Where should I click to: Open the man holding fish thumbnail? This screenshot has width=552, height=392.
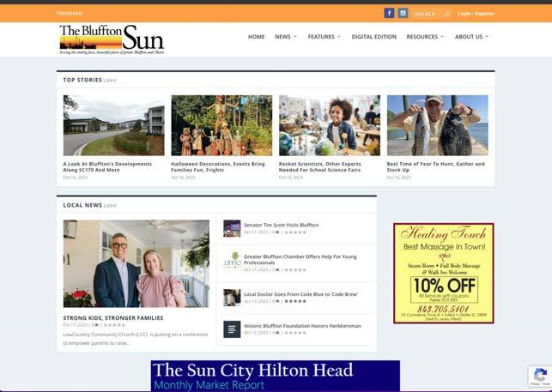point(438,125)
